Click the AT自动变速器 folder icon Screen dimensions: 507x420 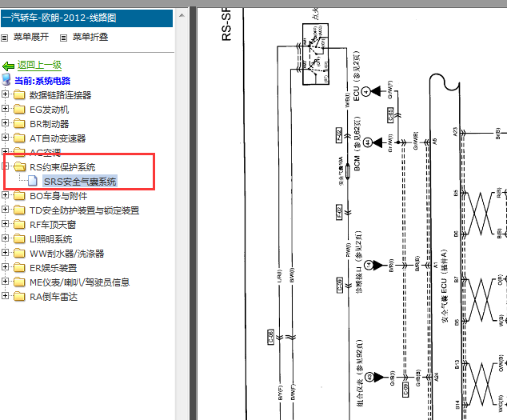(19, 138)
